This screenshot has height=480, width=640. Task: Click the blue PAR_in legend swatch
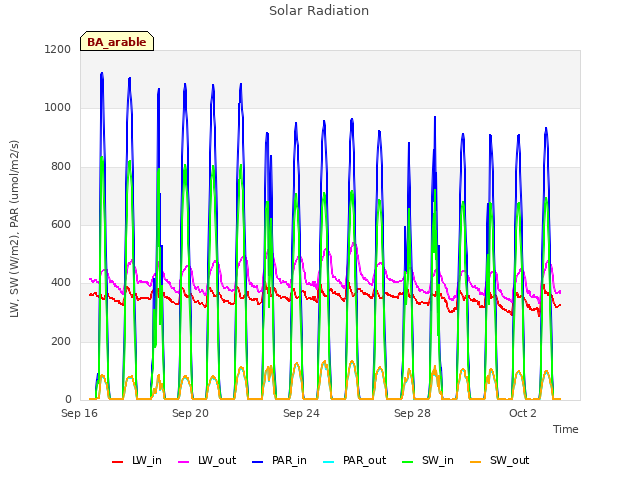click(x=258, y=462)
